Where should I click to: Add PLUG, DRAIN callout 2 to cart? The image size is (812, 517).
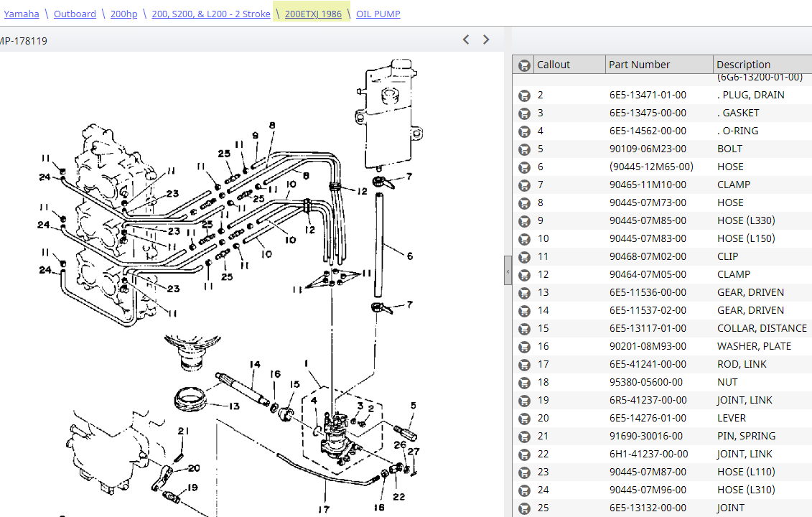[x=524, y=96]
